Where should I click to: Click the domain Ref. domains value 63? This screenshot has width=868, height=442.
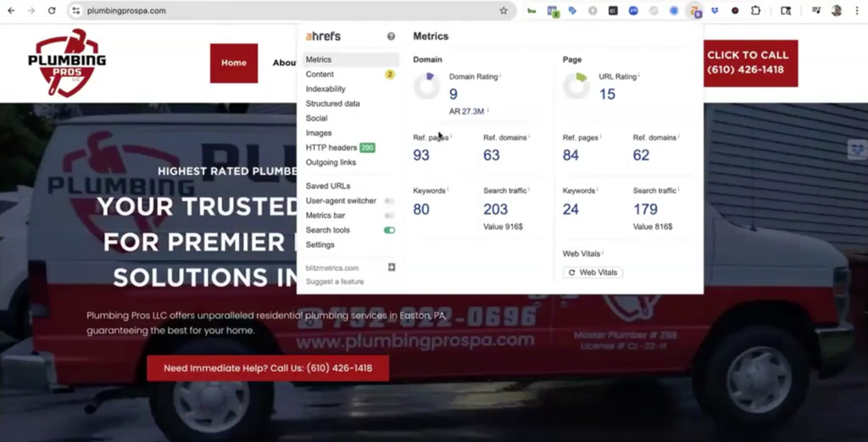(x=492, y=155)
